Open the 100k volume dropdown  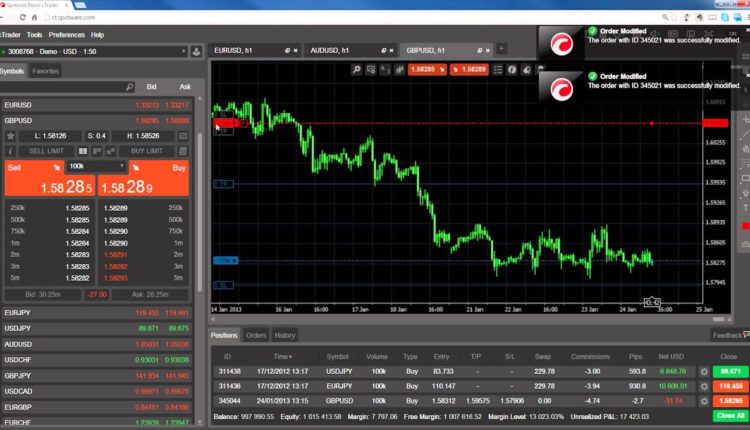pyautogui.click(x=96, y=166)
